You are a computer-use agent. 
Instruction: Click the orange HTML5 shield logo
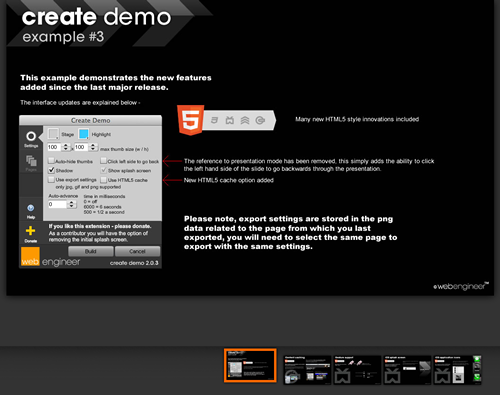coord(190,120)
